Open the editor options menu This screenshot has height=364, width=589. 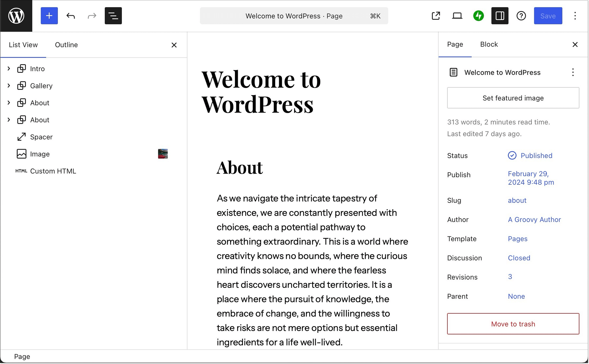[575, 16]
